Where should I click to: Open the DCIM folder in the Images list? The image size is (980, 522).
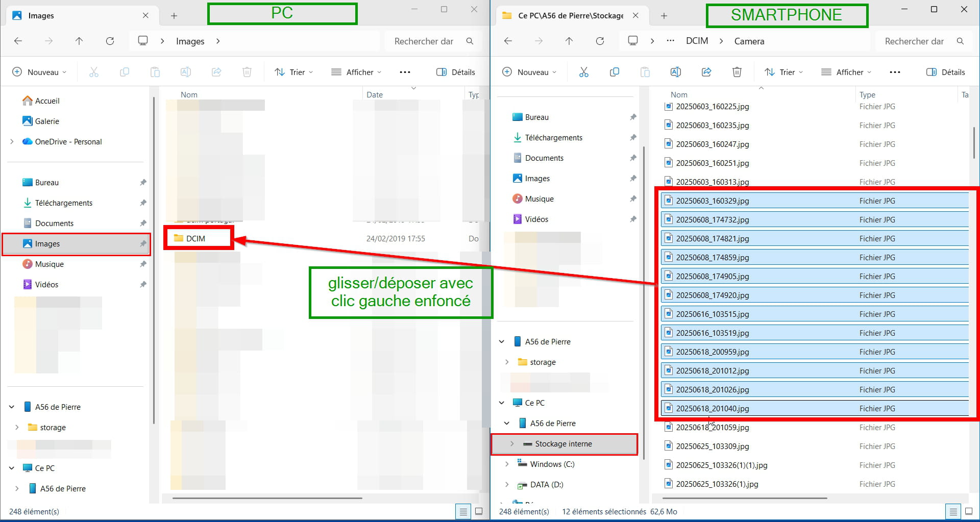(195, 238)
